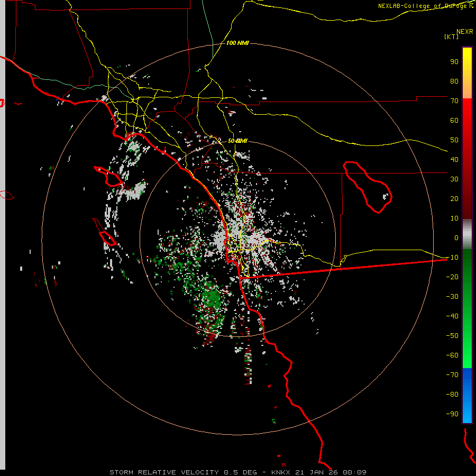476x476 pixels.
Task: Select the 10 value on the velocity scale
Action: pos(454,218)
